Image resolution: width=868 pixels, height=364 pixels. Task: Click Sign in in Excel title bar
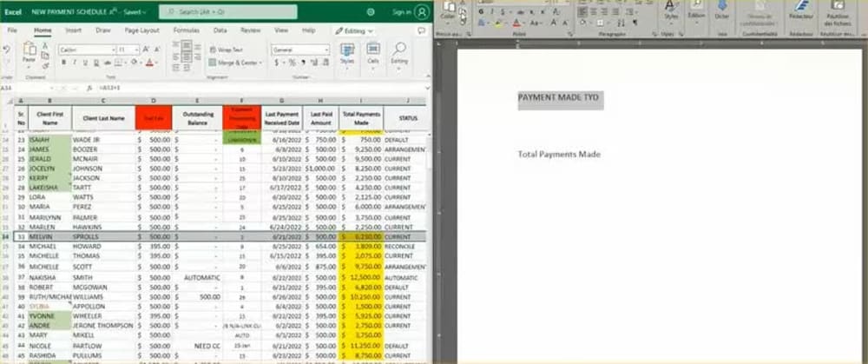(x=402, y=12)
